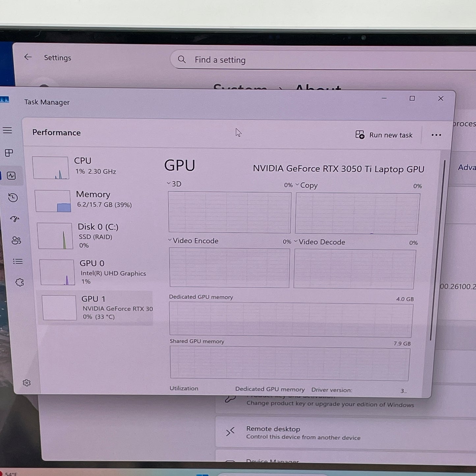476x476 pixels.
Task: Select GPU 0 Intel UHD Graphics in sidebar
Action: pyautogui.click(x=96, y=272)
